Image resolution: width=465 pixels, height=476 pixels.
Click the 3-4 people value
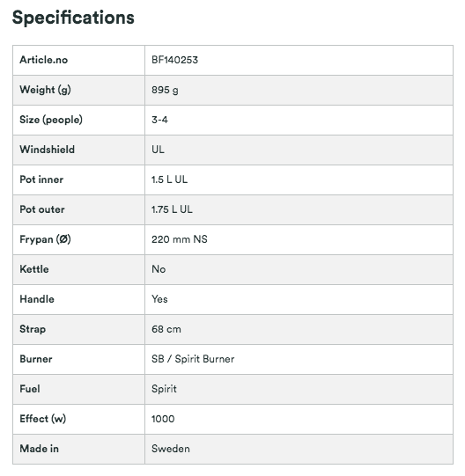point(159,120)
